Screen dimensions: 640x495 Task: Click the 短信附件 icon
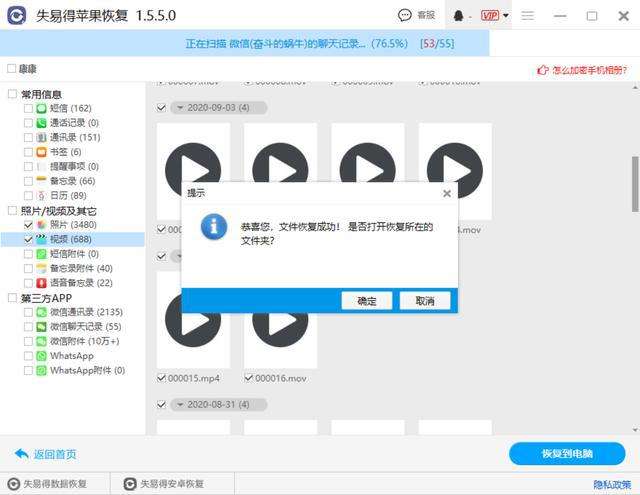41,254
